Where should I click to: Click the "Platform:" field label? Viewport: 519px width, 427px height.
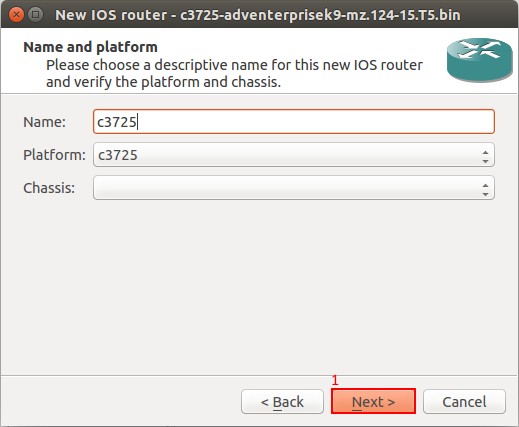point(54,155)
